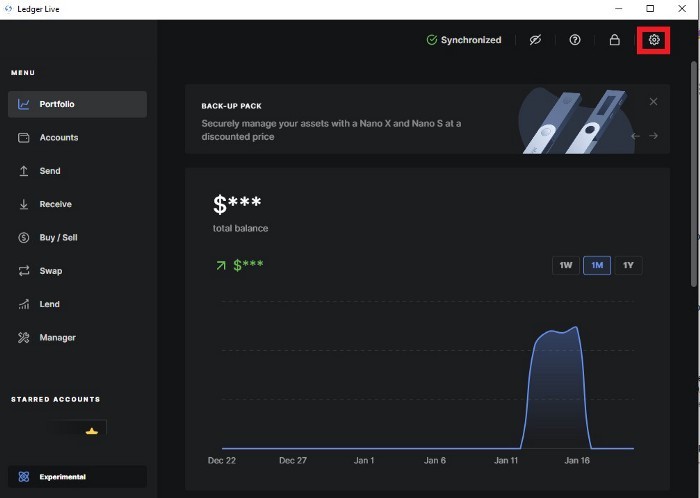Open the Swap section
This screenshot has width=700, height=498.
coord(77,271)
